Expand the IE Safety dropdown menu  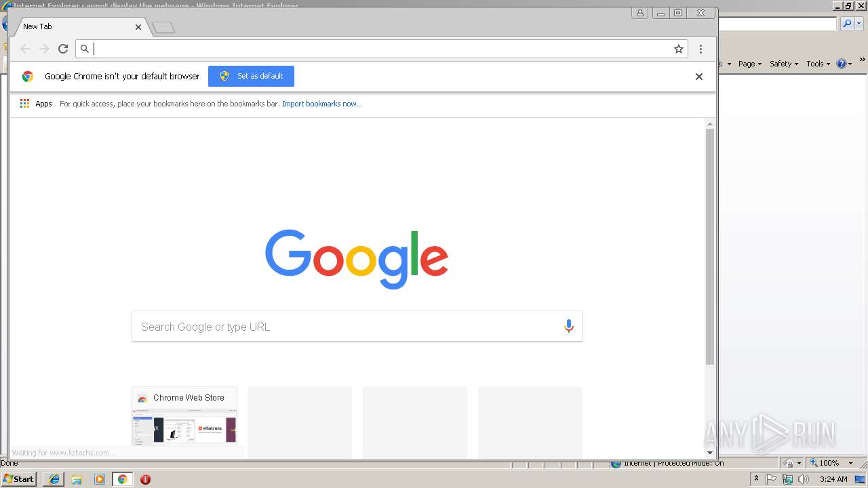(784, 64)
